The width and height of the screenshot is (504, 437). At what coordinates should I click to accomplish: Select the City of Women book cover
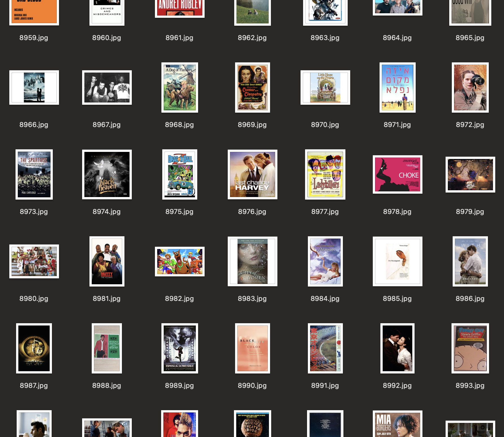point(253,261)
